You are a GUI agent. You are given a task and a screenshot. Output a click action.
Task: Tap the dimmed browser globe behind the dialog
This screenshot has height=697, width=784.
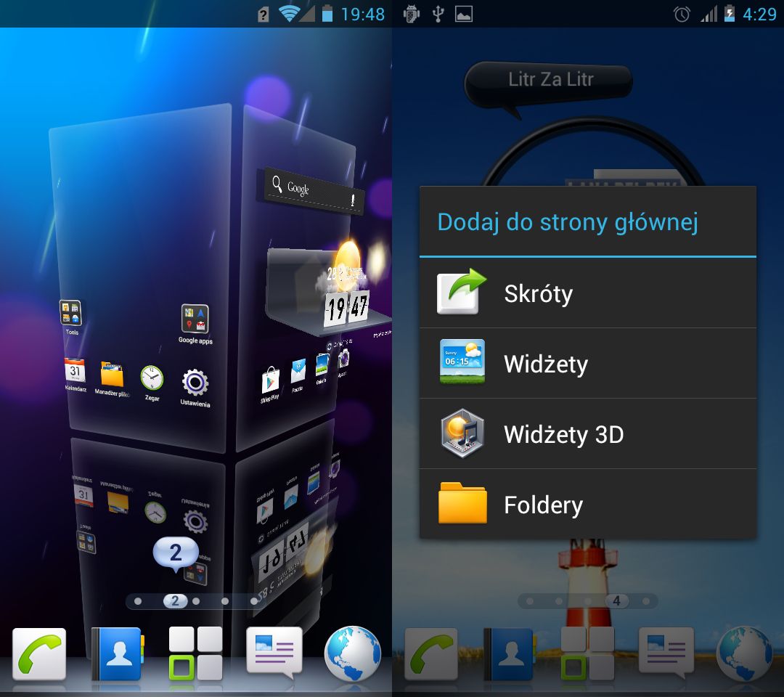click(745, 653)
